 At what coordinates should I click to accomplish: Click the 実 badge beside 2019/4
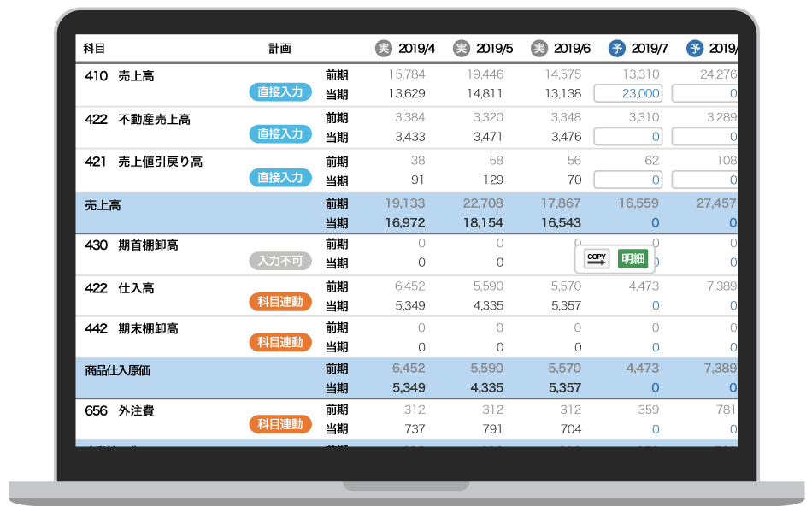pos(384,49)
